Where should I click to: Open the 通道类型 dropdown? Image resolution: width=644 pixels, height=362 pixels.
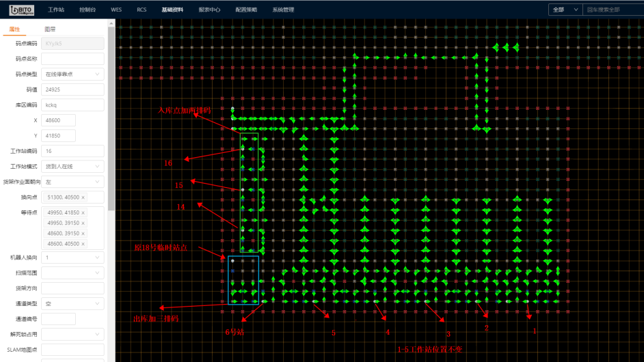pyautogui.click(x=72, y=304)
